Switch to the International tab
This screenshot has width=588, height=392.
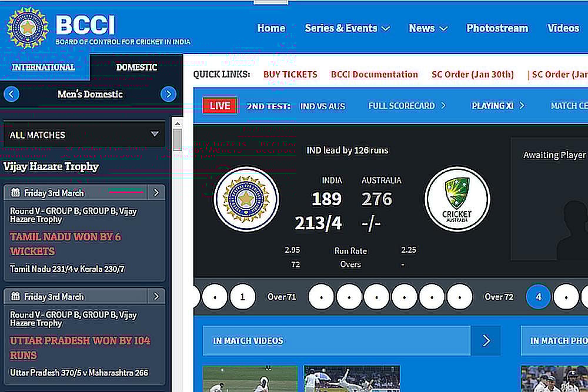pos(44,67)
